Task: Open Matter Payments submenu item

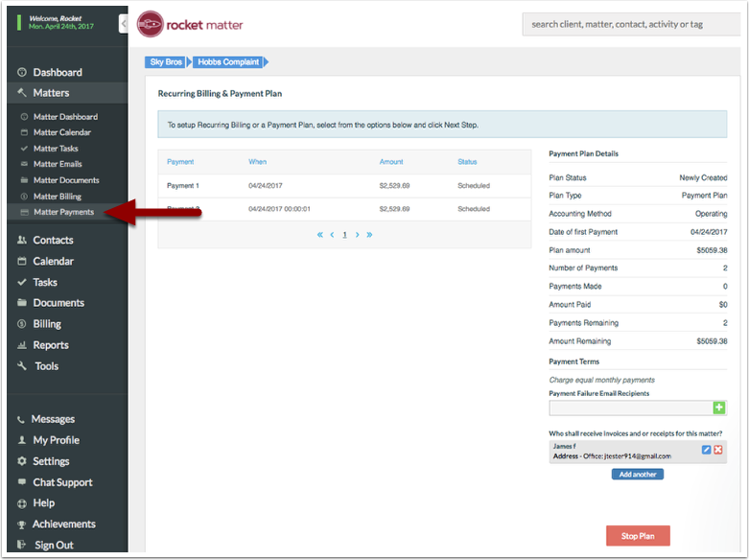Action: tap(63, 212)
